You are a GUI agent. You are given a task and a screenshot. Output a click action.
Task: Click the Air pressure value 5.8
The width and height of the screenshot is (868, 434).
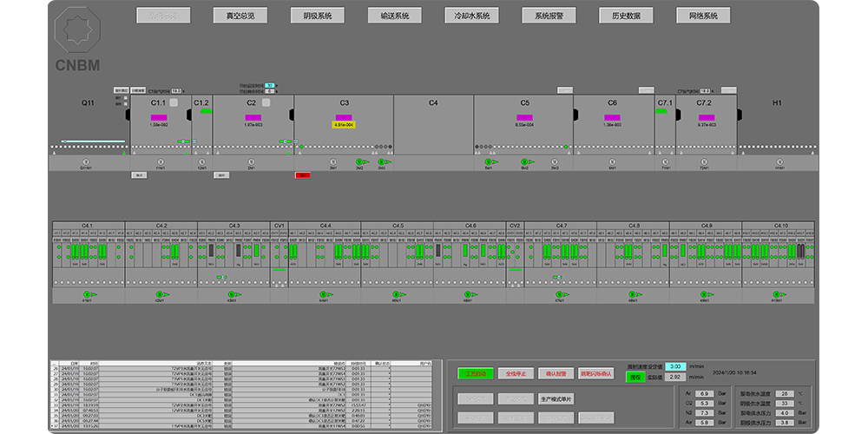[x=704, y=423]
